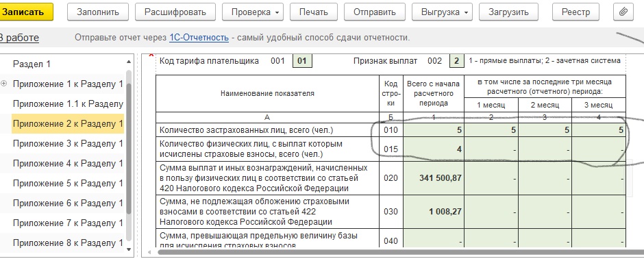Select Приложение 7 к Разделу 1
The image size is (644, 259).
coord(68,223)
